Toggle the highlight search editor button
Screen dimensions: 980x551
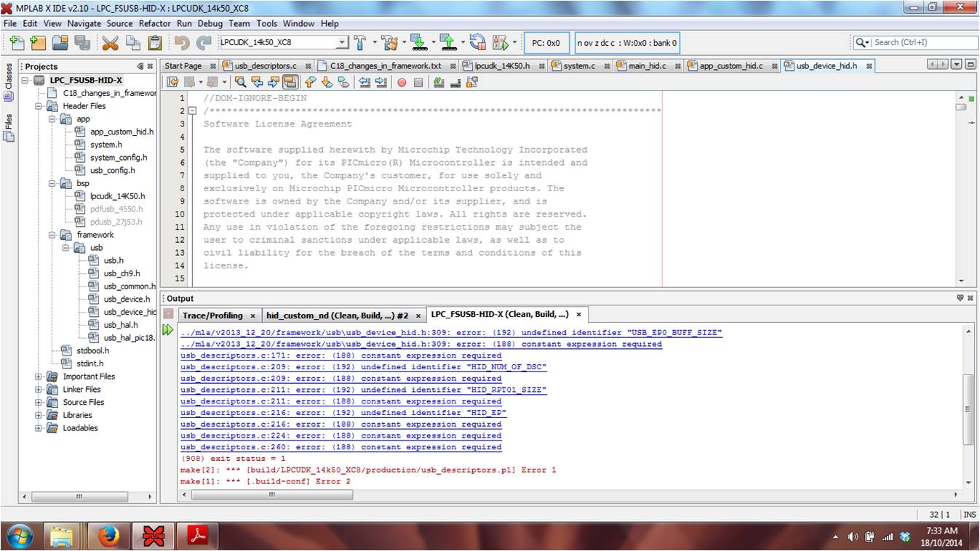point(290,82)
